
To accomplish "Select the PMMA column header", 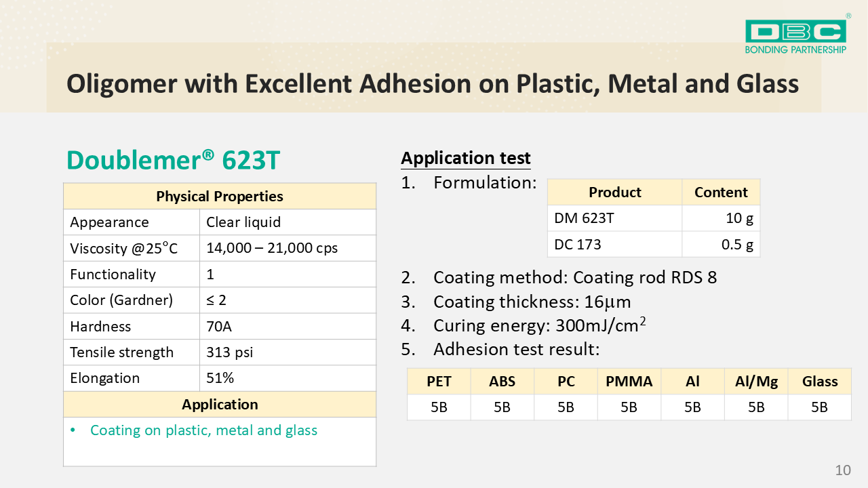I will (629, 382).
